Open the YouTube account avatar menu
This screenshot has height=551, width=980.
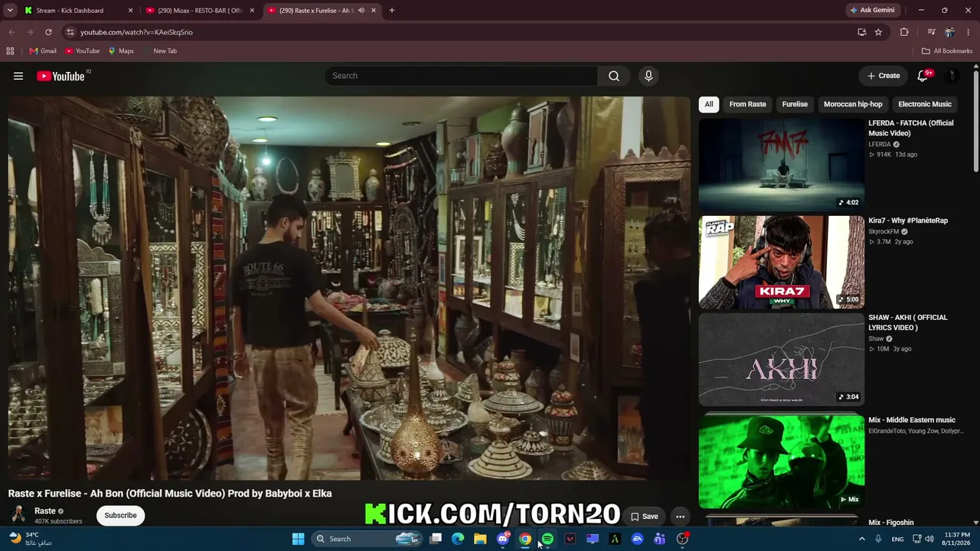click(x=952, y=76)
